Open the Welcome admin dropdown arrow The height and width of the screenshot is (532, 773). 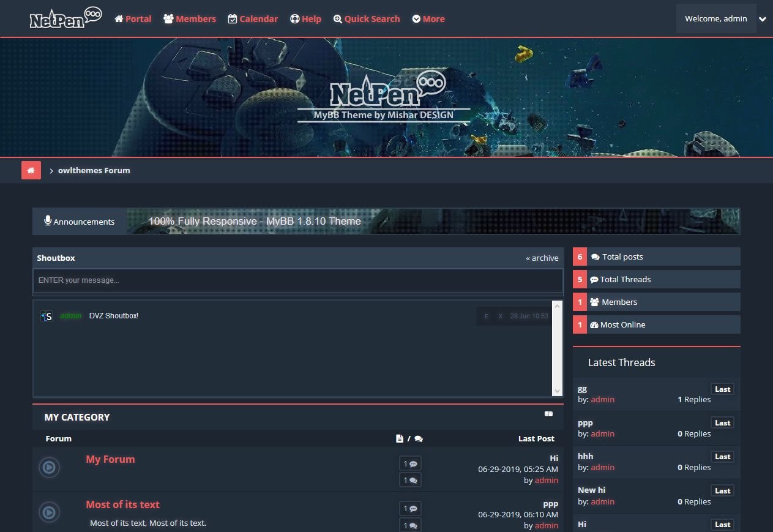click(x=763, y=19)
